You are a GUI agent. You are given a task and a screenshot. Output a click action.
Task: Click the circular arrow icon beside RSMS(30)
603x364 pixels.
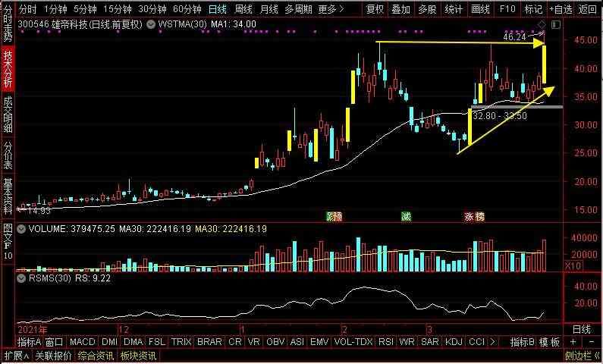[x=21, y=278]
